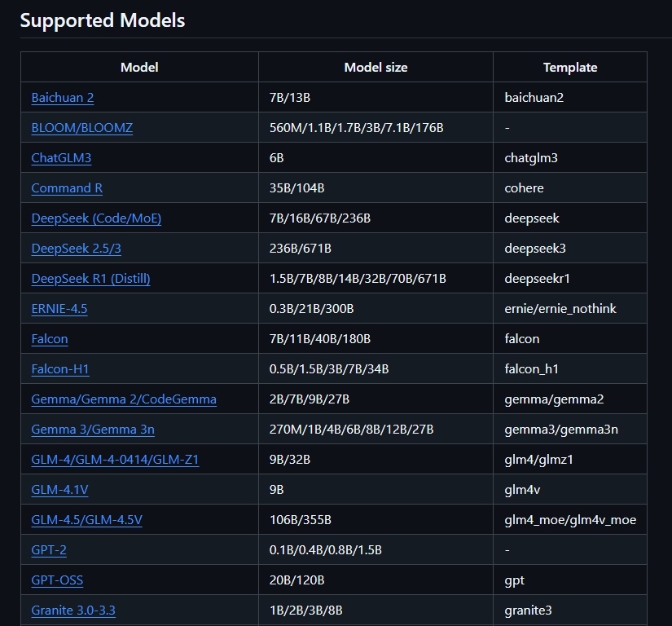The height and width of the screenshot is (626, 672).
Task: Select the 270M/1B/4B/6B/8B/12B/27B cell
Action: click(376, 429)
